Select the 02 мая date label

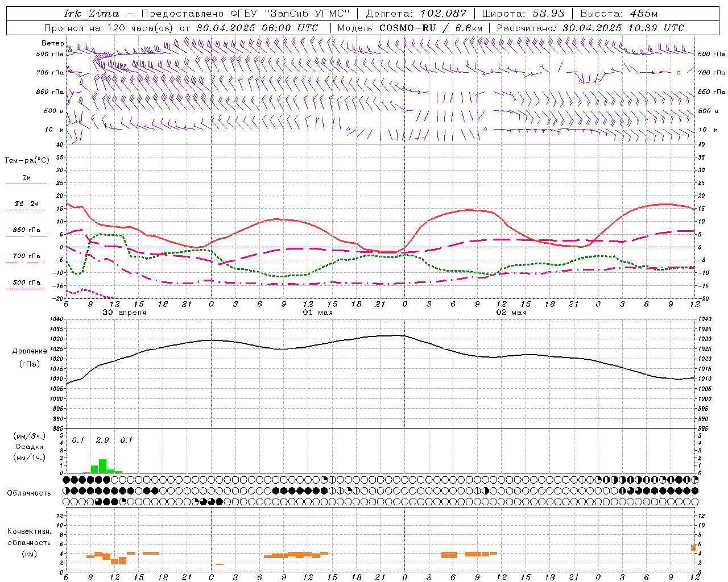pyautogui.click(x=511, y=312)
